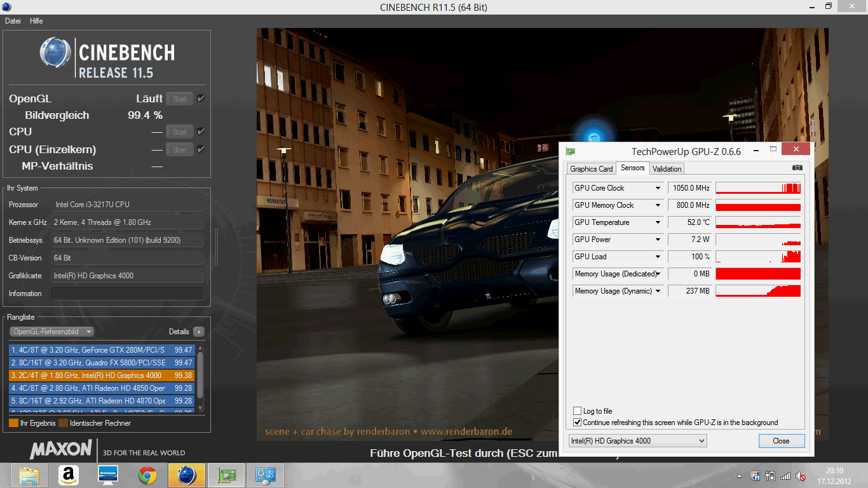Open File Explorer from the taskbar
868x488 pixels.
click(29, 475)
